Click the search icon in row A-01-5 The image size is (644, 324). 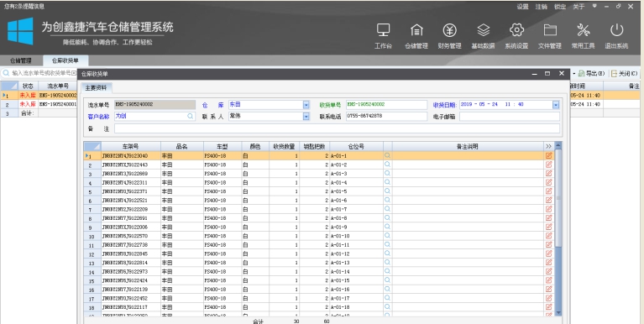[x=387, y=191]
